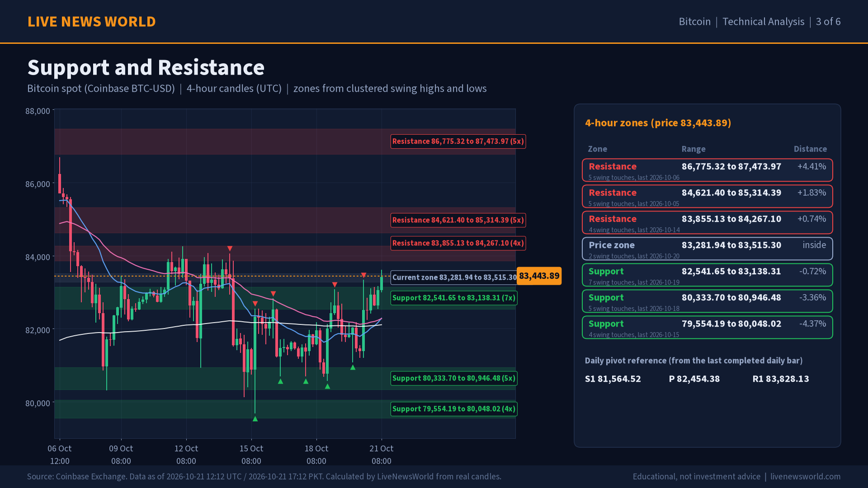Viewport: 868px width, 488px height.
Task: Select the Resistance row with distance +0.74%
Action: [707, 223]
